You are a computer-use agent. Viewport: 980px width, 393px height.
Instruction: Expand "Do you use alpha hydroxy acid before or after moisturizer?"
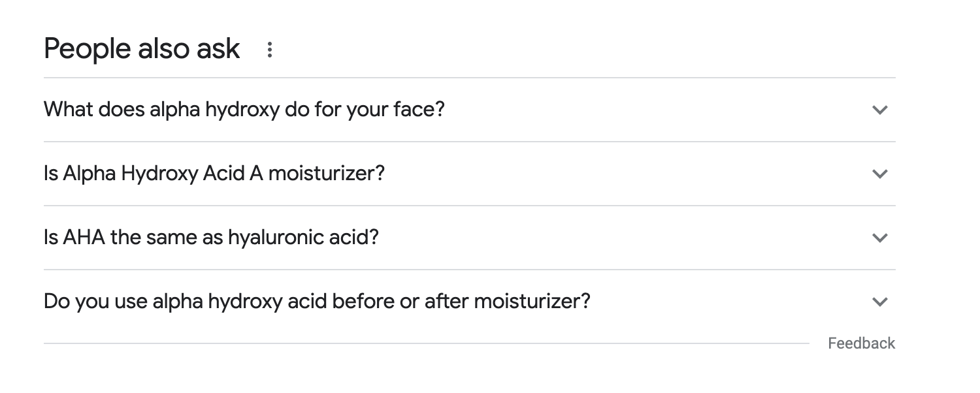(x=317, y=301)
